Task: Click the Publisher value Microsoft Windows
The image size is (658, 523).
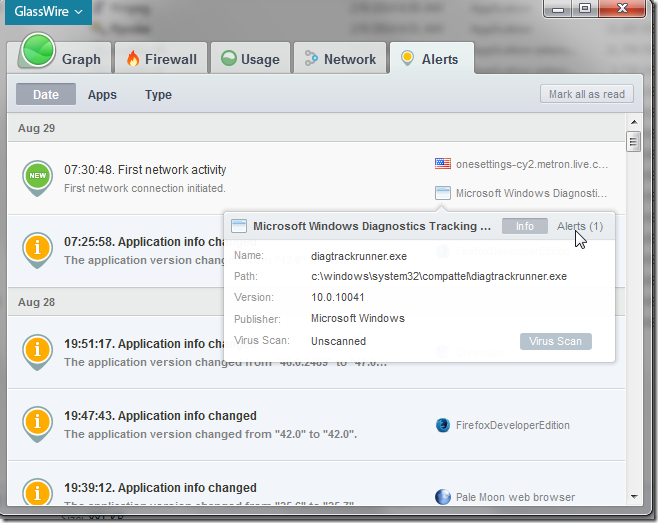Action: click(x=358, y=319)
